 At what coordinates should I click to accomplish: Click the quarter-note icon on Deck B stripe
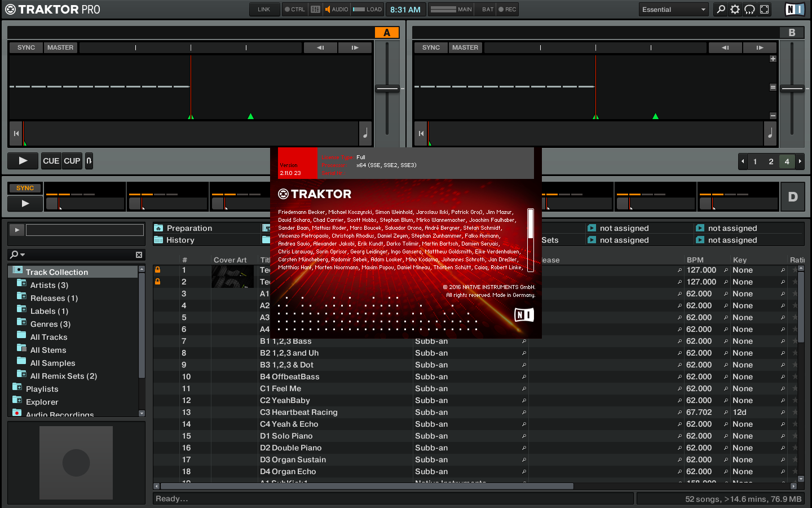click(770, 134)
